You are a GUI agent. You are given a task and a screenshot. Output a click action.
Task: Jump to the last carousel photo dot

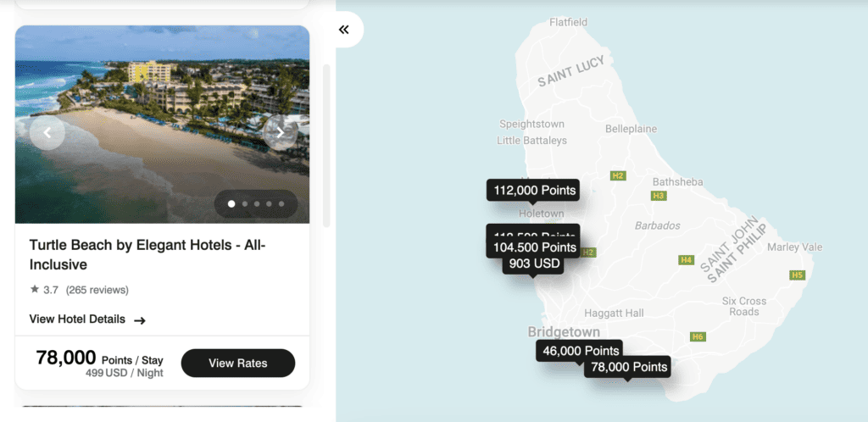point(281,203)
